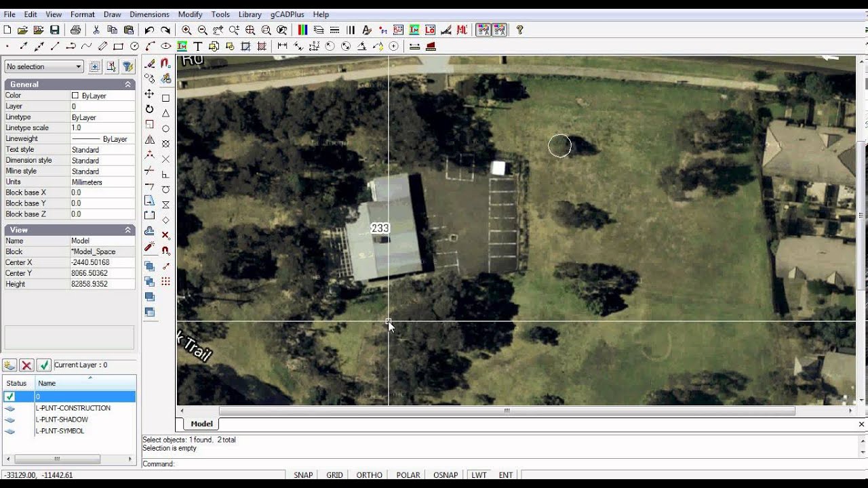Open the Units Millimeters property field
Viewport: 868px width, 488px height.
point(102,182)
